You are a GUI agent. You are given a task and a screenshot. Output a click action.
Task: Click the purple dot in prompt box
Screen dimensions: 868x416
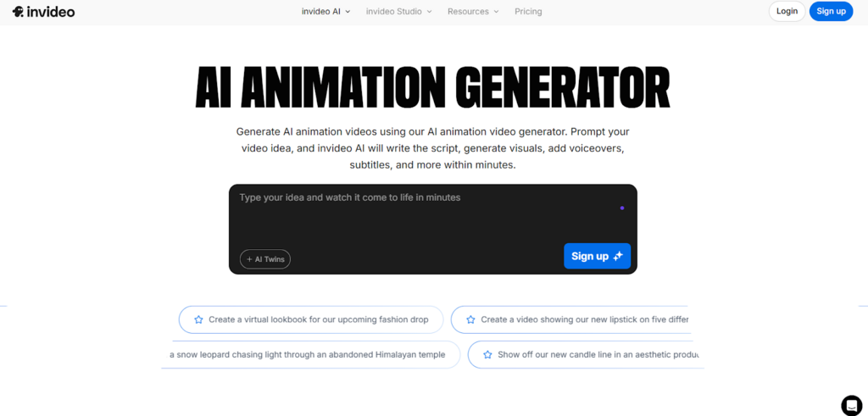622,208
